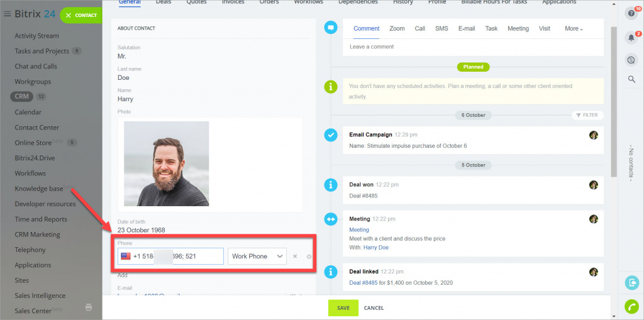Open the help question mark icon
The image size is (644, 320).
pos(631,13)
